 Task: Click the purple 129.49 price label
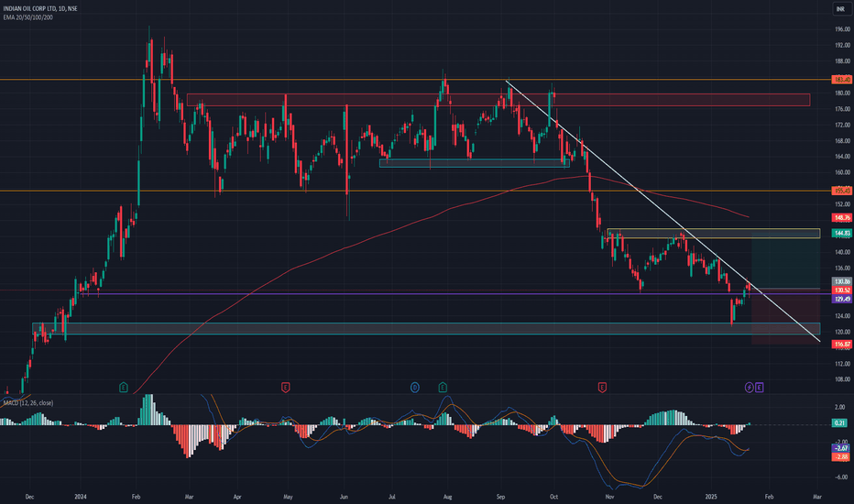(841, 299)
